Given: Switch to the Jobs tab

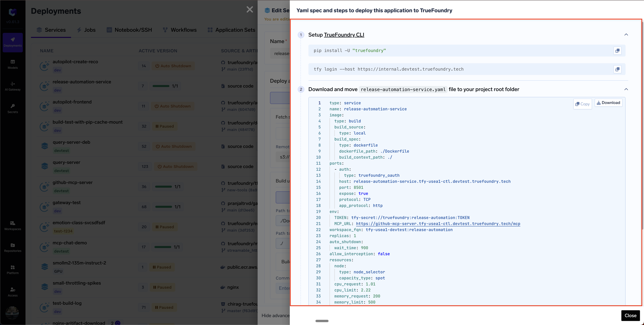Looking at the screenshot, I should (x=86, y=30).
